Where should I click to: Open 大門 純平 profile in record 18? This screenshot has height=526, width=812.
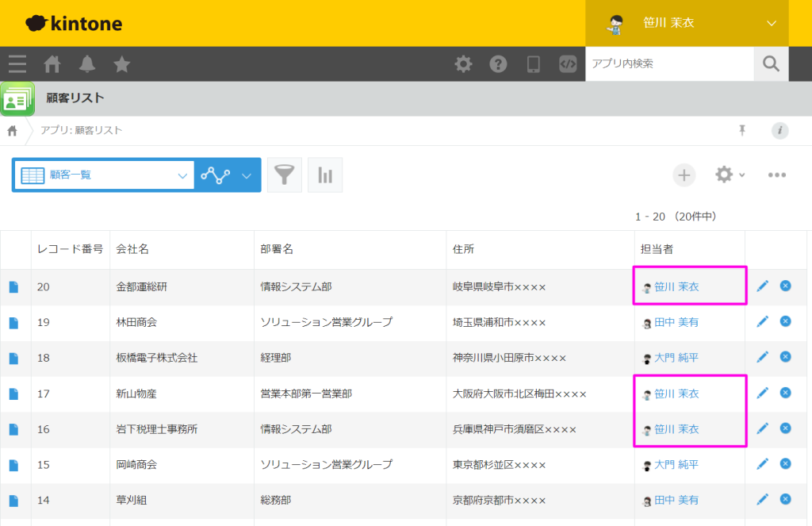pos(676,358)
